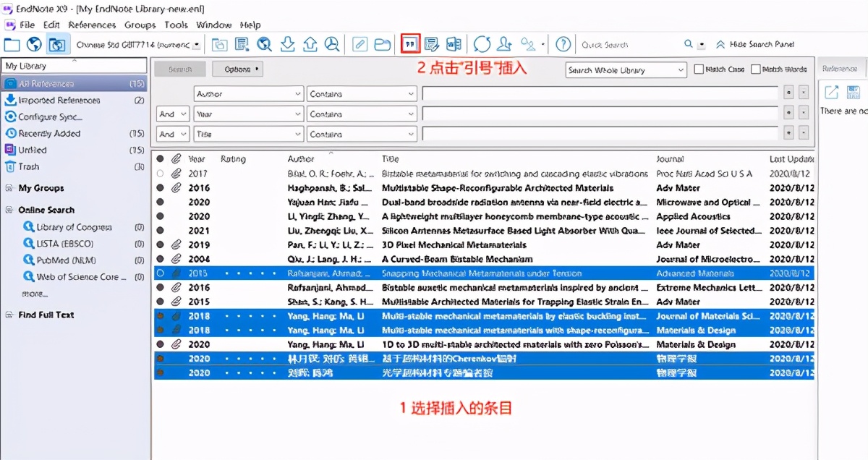Click the Insert Citation quotation-mark icon
868x460 pixels.
point(410,44)
